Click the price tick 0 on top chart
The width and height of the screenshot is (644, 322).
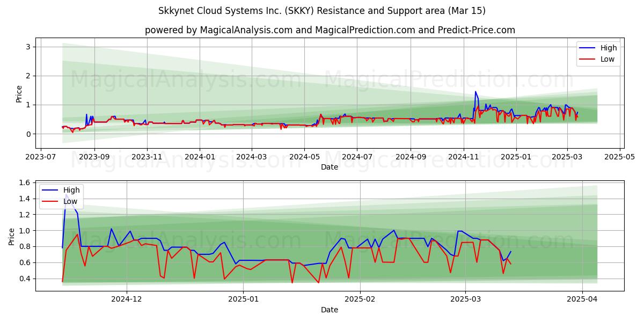point(29,134)
